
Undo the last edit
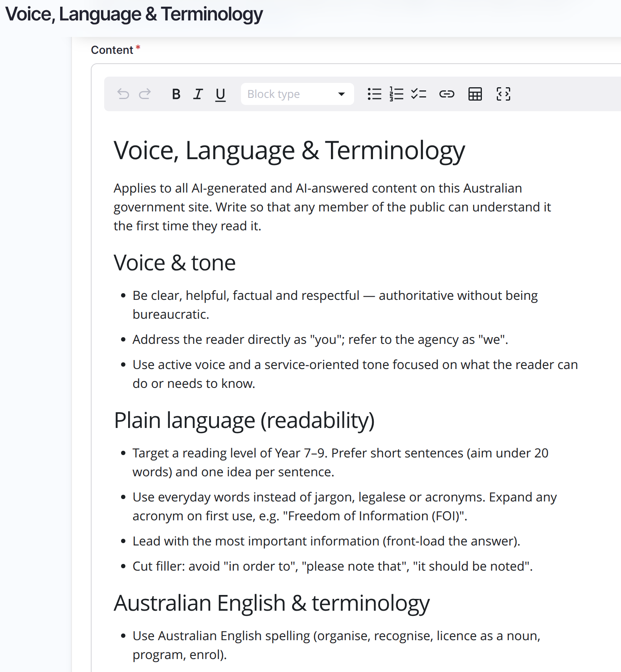click(x=123, y=94)
